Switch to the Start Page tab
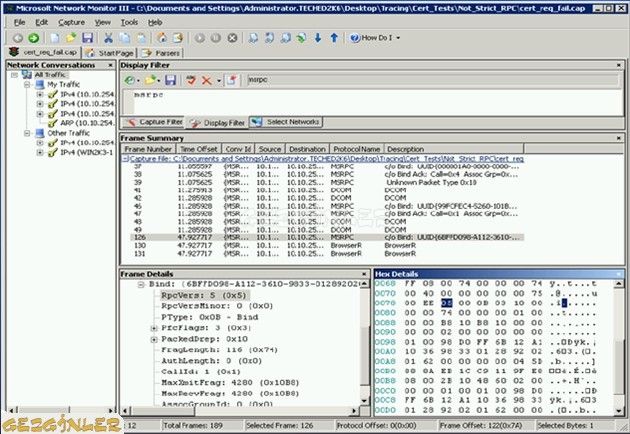This screenshot has height=434, width=630. 110,53
